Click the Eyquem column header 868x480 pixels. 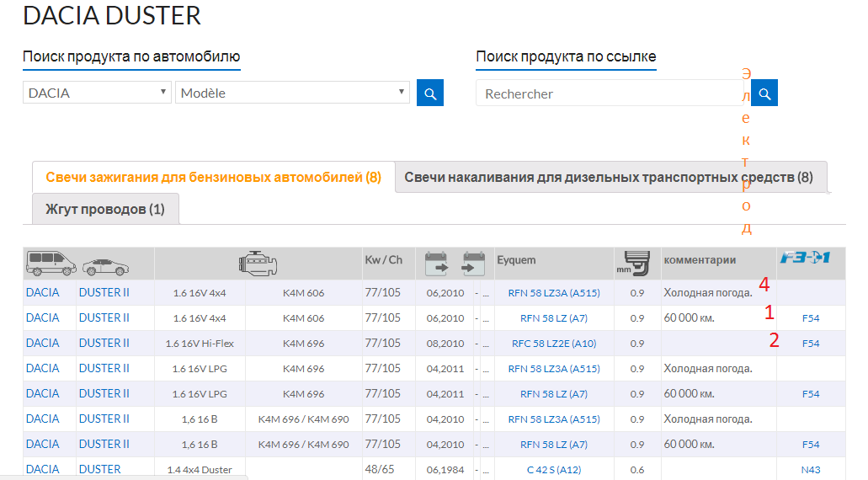coord(516,259)
